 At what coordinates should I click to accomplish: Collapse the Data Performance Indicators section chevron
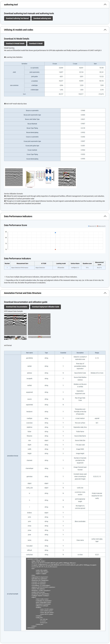(x=105, y=216)
